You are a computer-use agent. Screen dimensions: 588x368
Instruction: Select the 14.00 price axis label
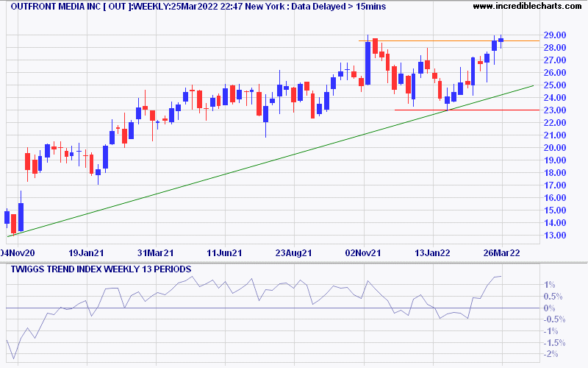pos(555,223)
